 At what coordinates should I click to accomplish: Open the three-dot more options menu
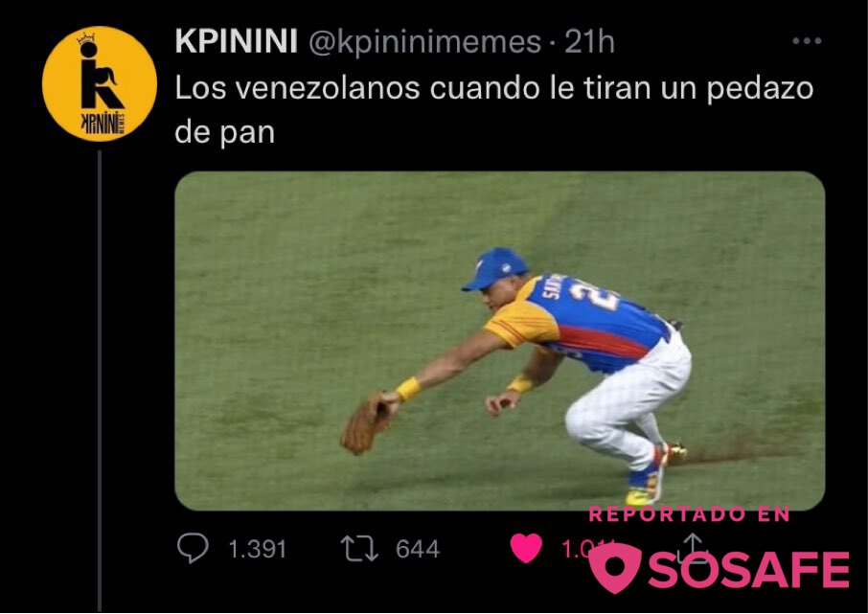coord(807,41)
